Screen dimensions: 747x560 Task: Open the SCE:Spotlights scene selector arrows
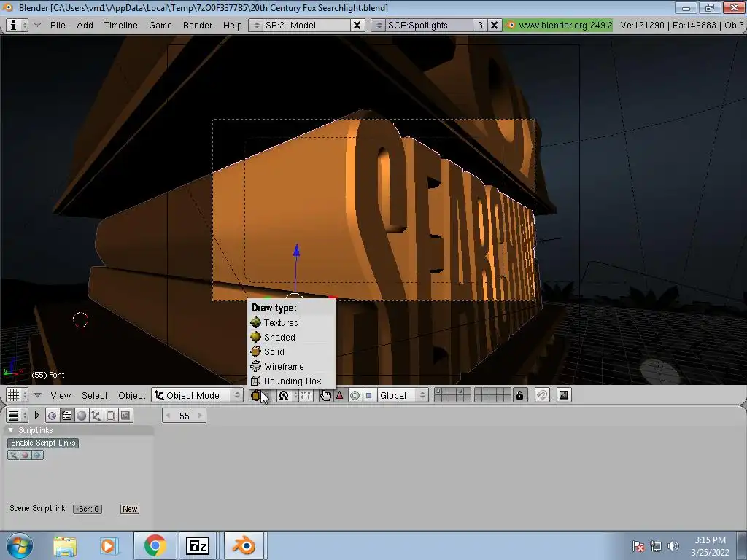pyautogui.click(x=379, y=26)
